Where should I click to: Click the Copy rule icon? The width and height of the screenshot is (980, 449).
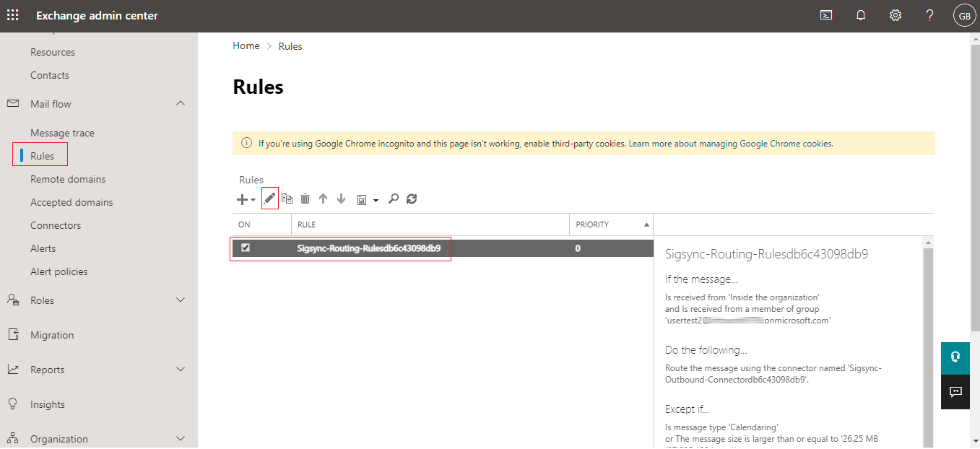(x=287, y=199)
